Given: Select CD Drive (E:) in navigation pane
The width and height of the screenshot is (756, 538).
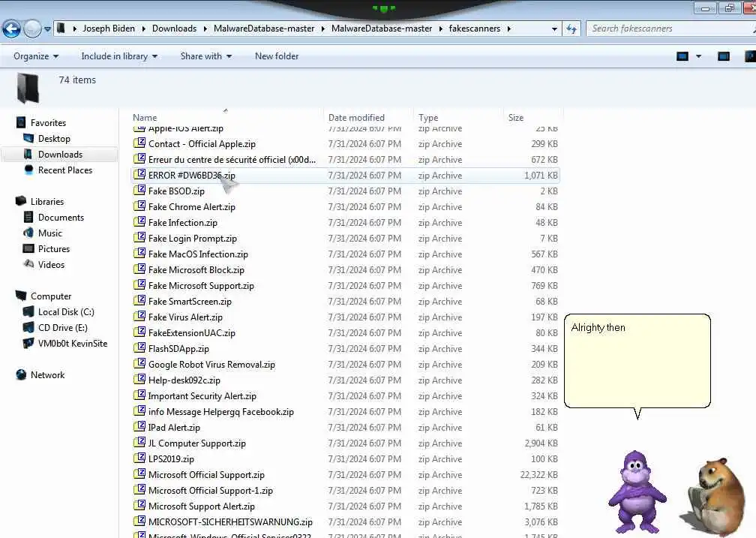Looking at the screenshot, I should click(x=63, y=328).
